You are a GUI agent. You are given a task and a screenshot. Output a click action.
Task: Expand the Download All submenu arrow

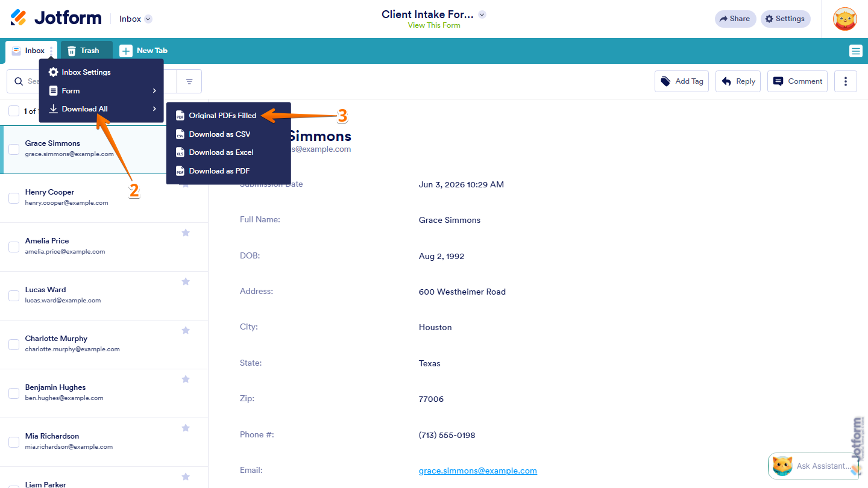click(x=154, y=109)
